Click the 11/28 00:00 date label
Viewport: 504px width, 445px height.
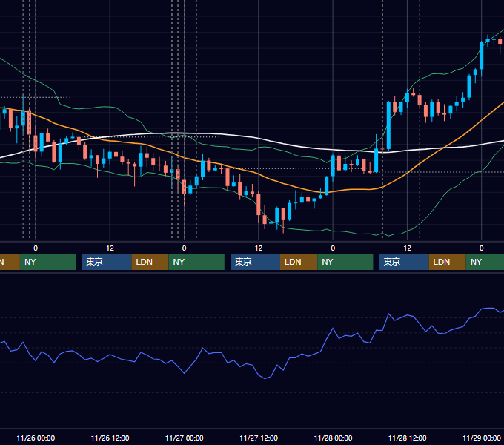point(333,438)
